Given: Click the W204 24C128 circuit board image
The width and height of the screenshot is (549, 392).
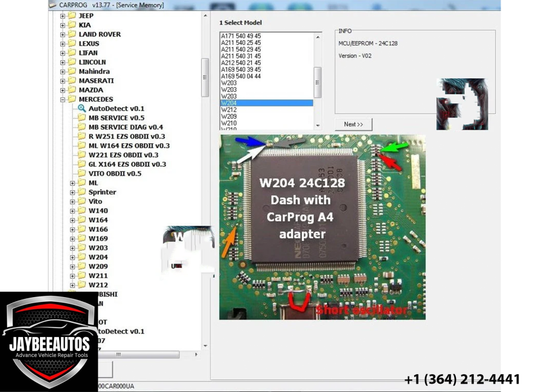Looking at the screenshot, I should click(x=322, y=227).
